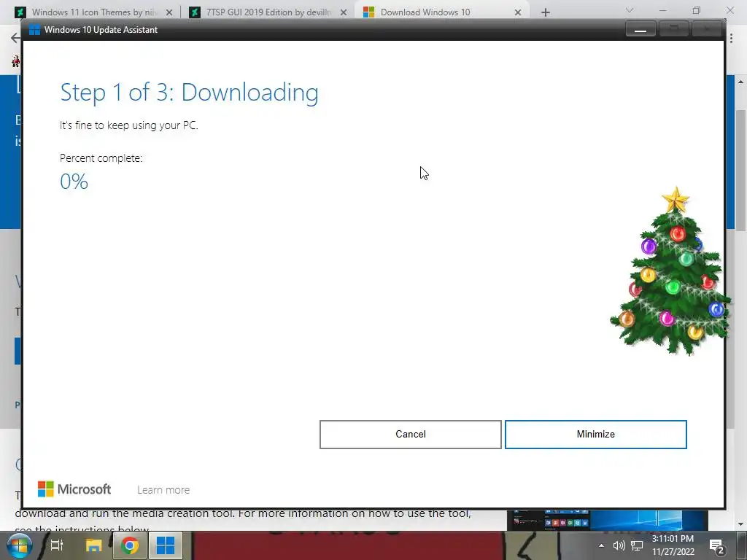747x560 pixels.
Task: Click the scrollbar up arrow on webpage
Action: 741,82
